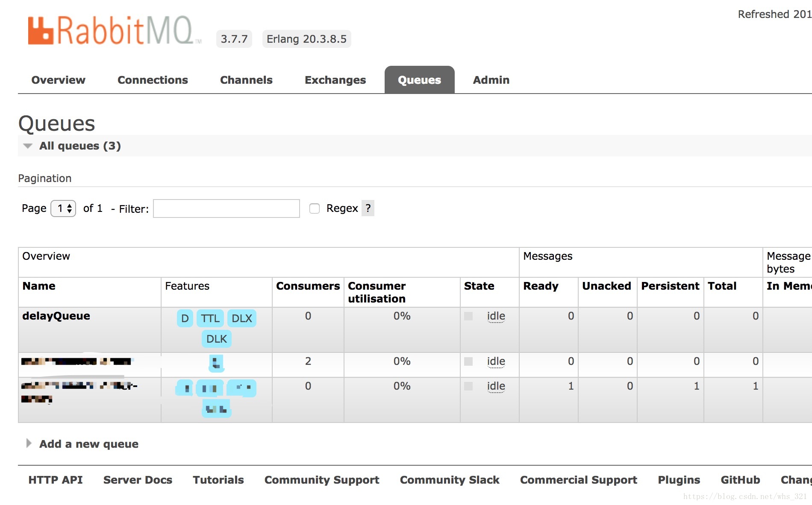Sort by Consumer utilisation column header
Viewport: 812px width, 505px height.
pyautogui.click(x=377, y=292)
